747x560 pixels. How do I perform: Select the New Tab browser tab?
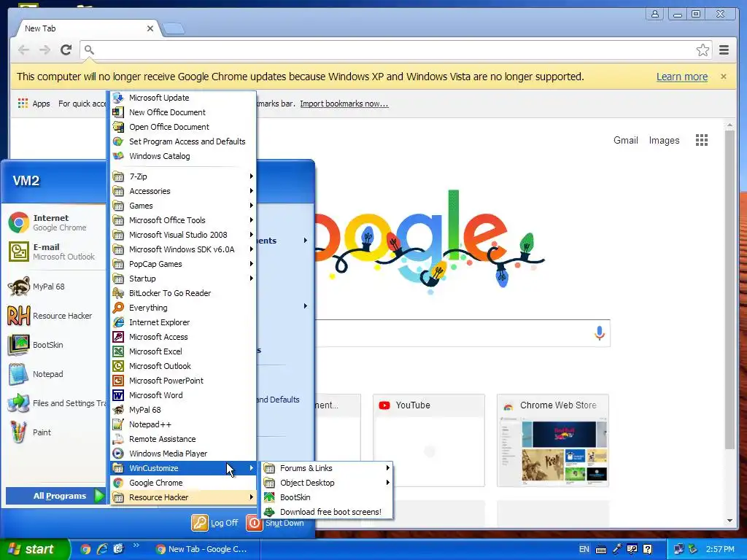86,28
